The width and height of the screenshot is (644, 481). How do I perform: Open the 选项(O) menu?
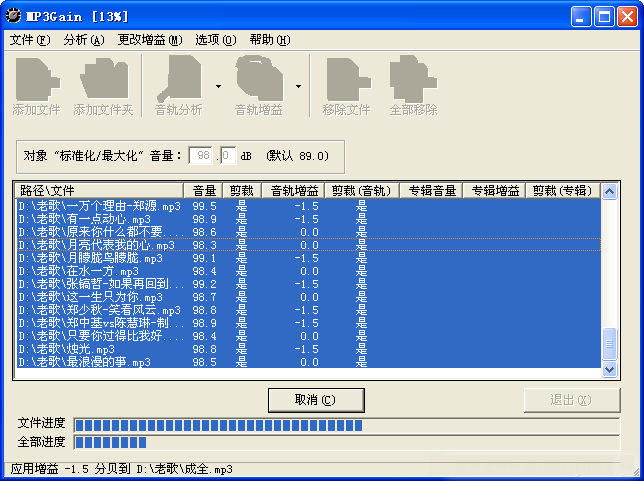[216, 40]
